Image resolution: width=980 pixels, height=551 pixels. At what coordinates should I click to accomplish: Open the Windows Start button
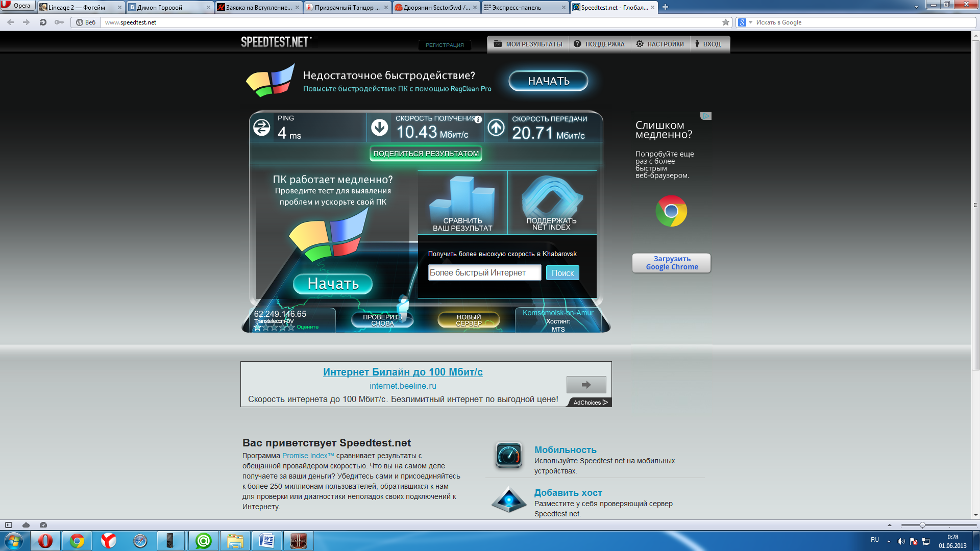pos(14,541)
